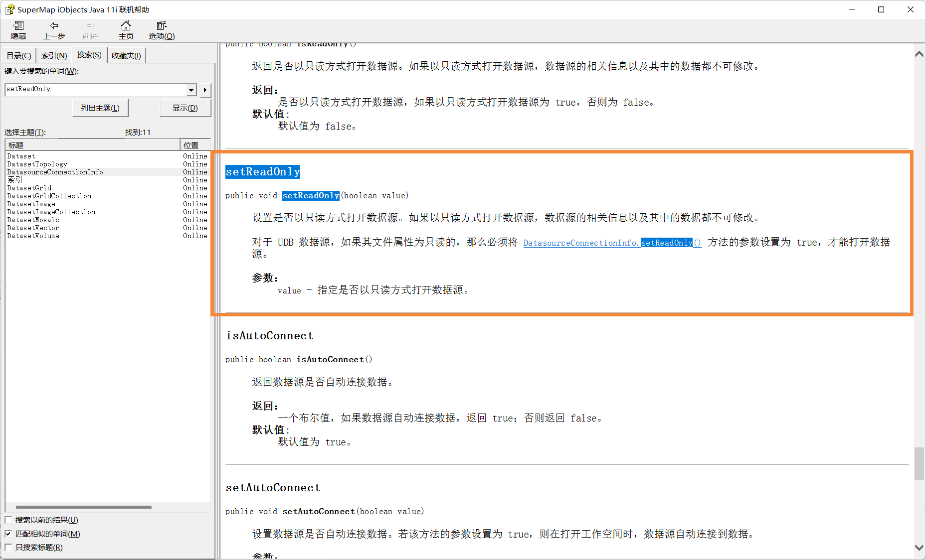Open the search operators arrow button
Screen dimensions: 926x560
(x=205, y=90)
